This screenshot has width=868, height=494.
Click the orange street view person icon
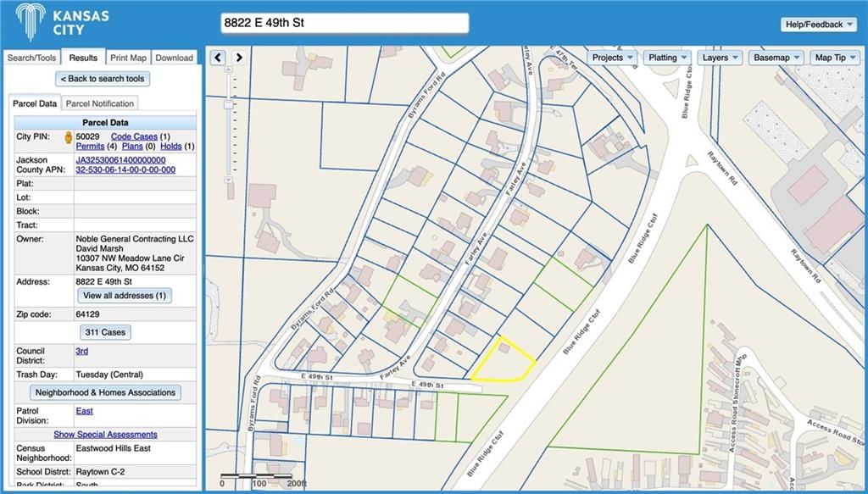click(69, 137)
